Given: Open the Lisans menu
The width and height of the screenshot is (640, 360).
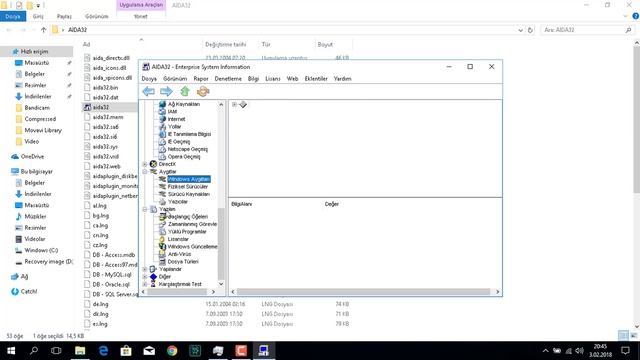Looking at the screenshot, I should 273,79.
